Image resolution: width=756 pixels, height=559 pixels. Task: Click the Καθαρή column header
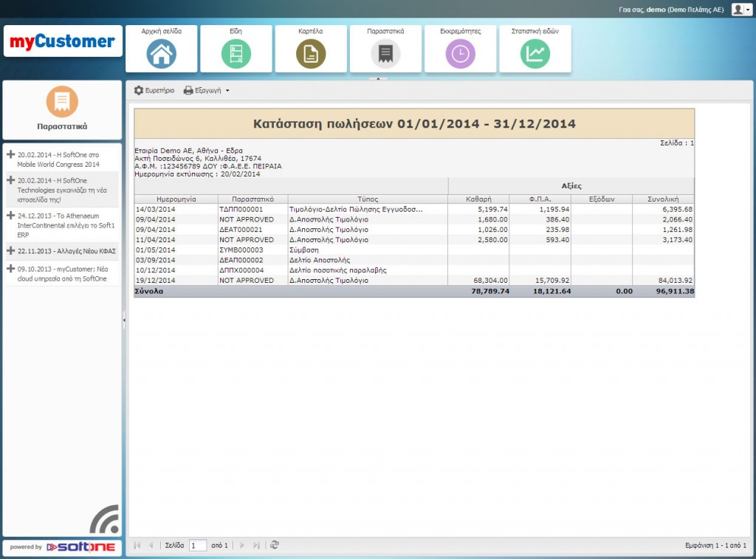pyautogui.click(x=478, y=199)
